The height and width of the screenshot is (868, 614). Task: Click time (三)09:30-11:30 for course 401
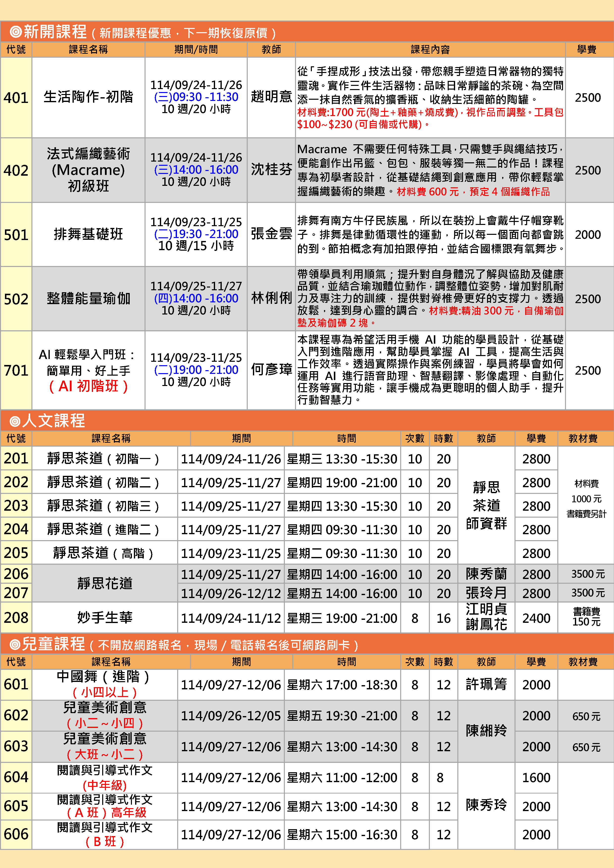(x=196, y=97)
